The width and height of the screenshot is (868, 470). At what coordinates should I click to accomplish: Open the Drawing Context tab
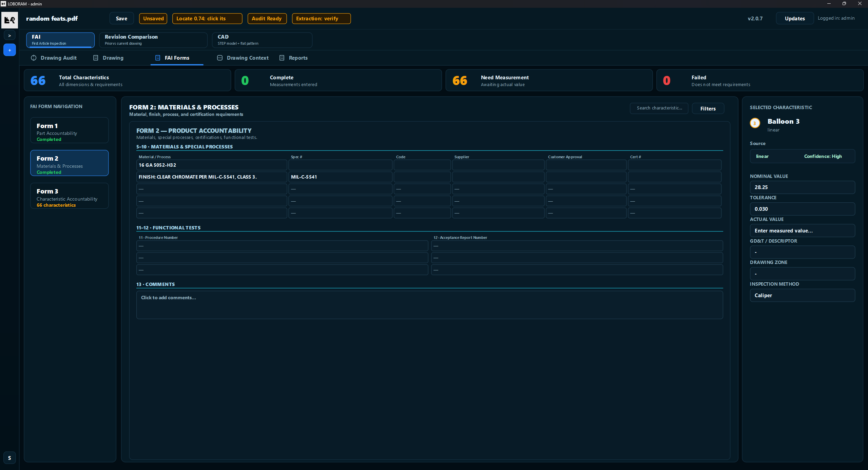tap(243, 58)
